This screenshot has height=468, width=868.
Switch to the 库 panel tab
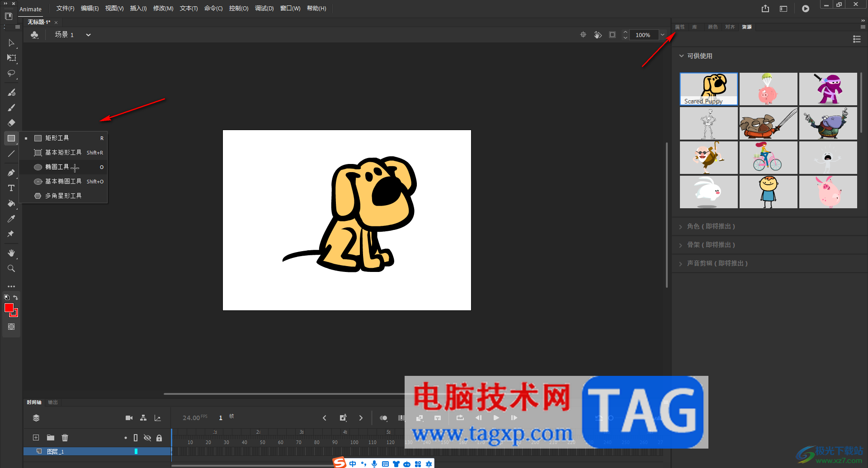pos(695,27)
